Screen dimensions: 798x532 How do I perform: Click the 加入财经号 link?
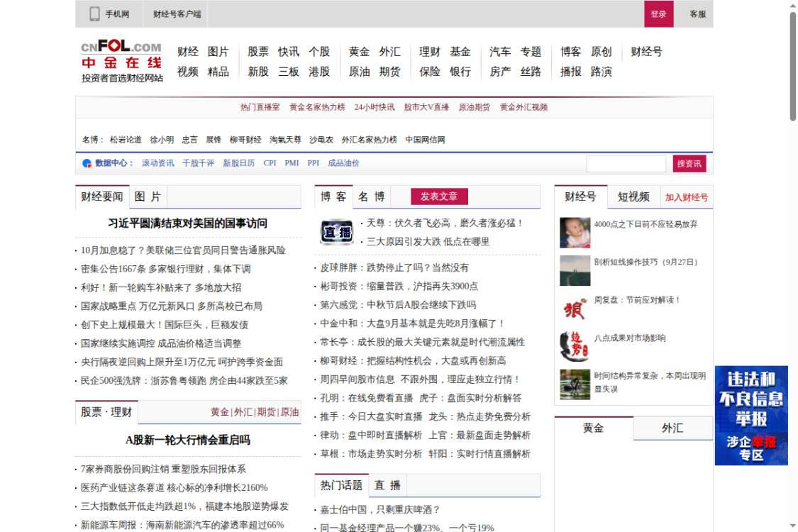coord(686,197)
